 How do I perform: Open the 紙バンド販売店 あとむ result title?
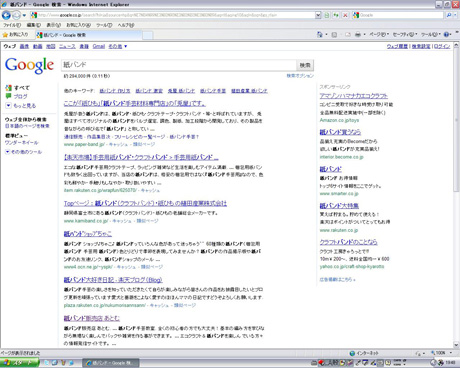pos(92,318)
